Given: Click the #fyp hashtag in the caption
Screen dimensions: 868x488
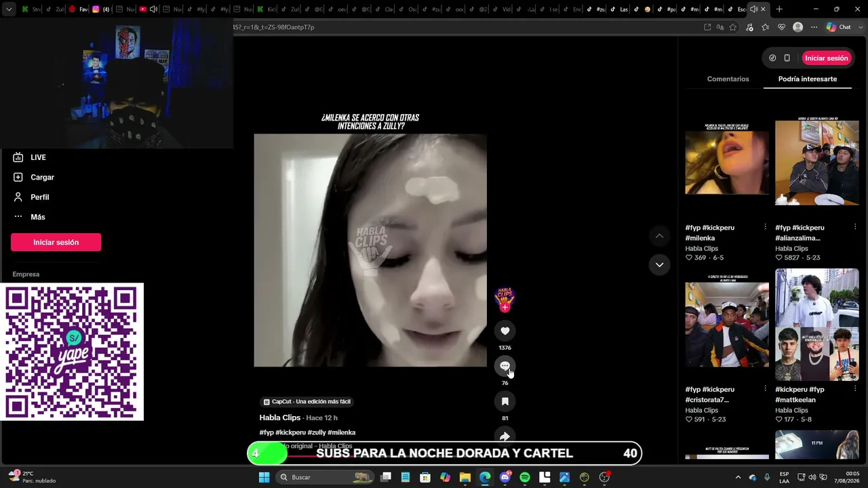Looking at the screenshot, I should pyautogui.click(x=266, y=432).
